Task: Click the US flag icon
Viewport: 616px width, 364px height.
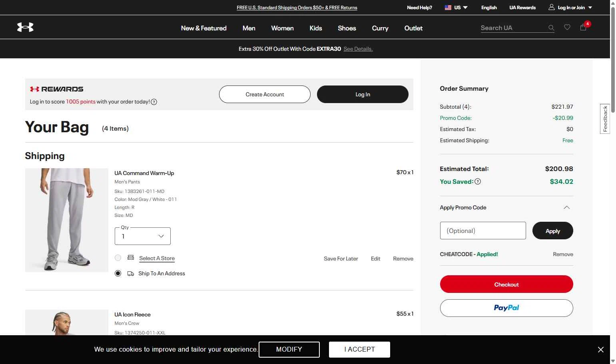Action: coord(448,8)
